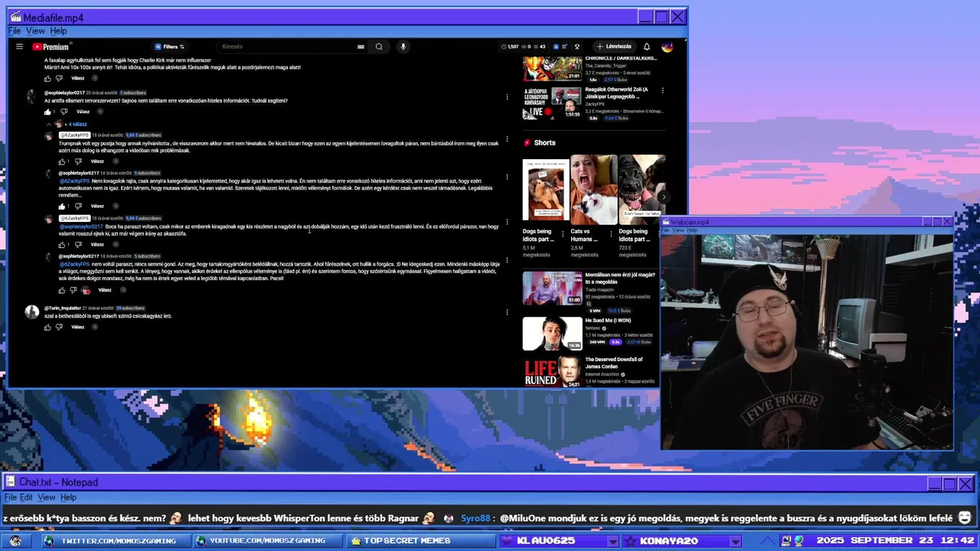Like the Turin_Inquisitor comment
This screenshot has height=551, width=980.
[47, 328]
